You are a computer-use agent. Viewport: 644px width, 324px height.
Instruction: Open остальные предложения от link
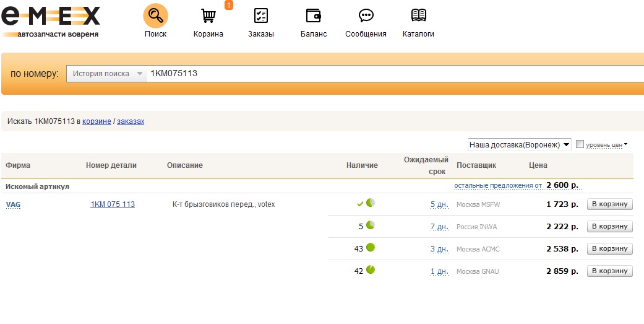point(498,186)
